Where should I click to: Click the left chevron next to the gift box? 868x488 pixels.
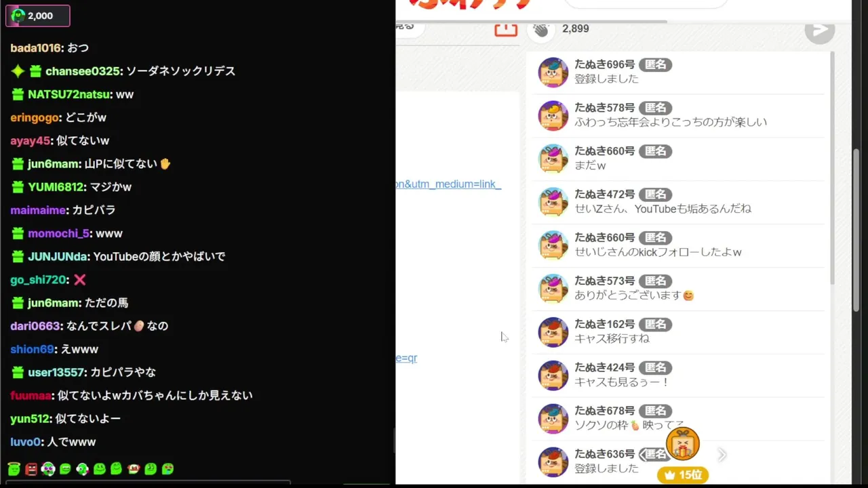pyautogui.click(x=642, y=455)
